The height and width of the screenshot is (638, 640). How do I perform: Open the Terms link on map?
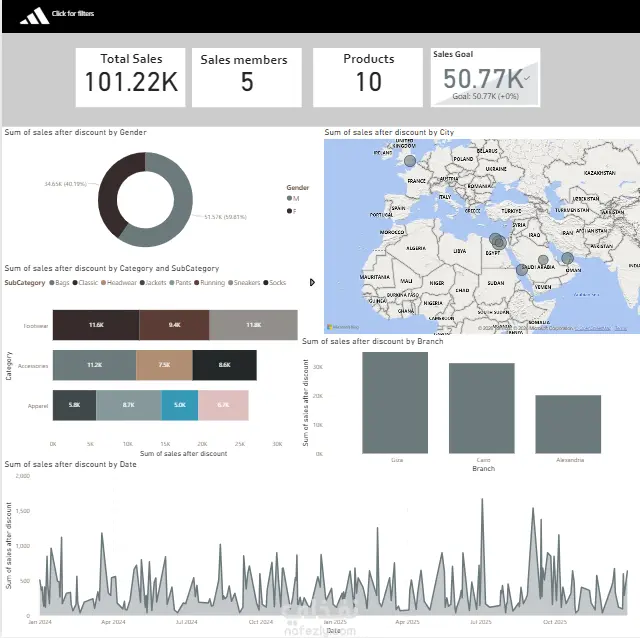tap(620, 328)
